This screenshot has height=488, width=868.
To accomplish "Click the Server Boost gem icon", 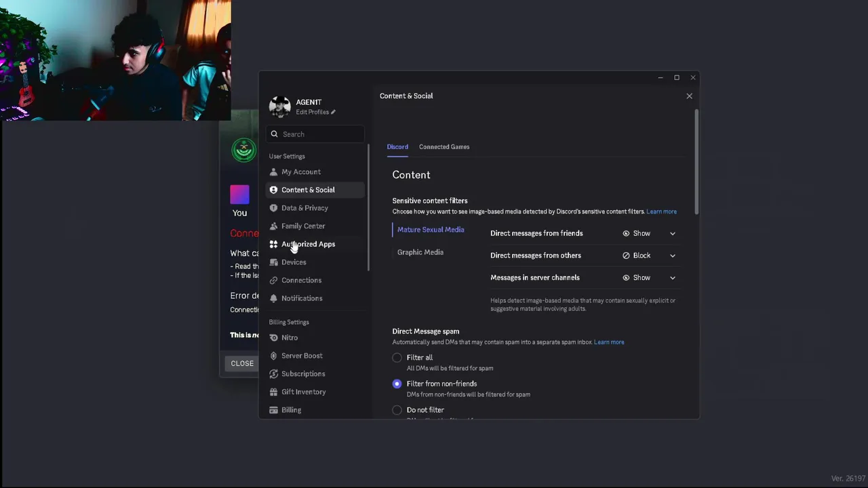I will point(273,356).
